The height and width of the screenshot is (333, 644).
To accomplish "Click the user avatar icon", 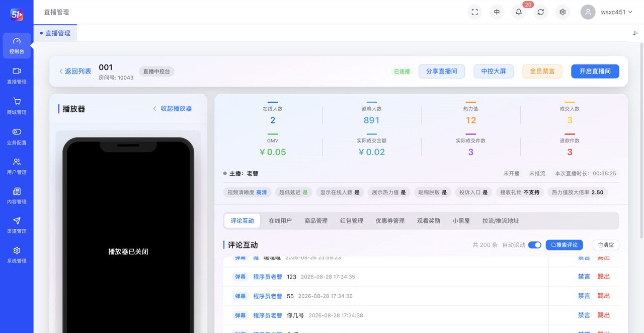I will pos(588,12).
